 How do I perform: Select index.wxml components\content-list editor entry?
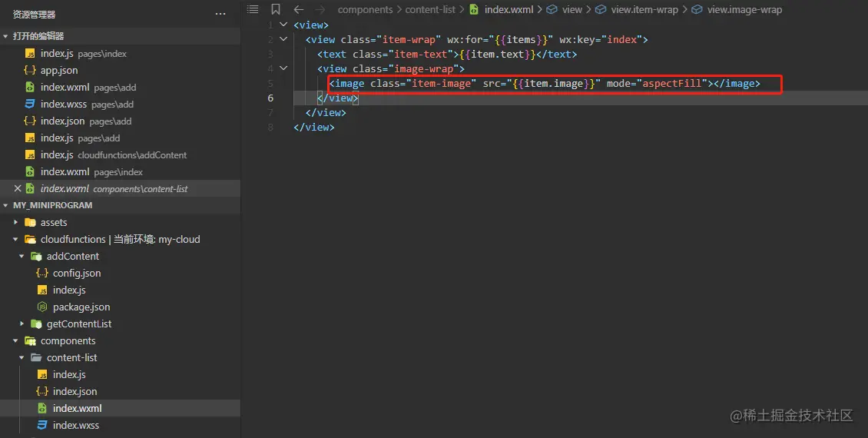[x=120, y=189]
